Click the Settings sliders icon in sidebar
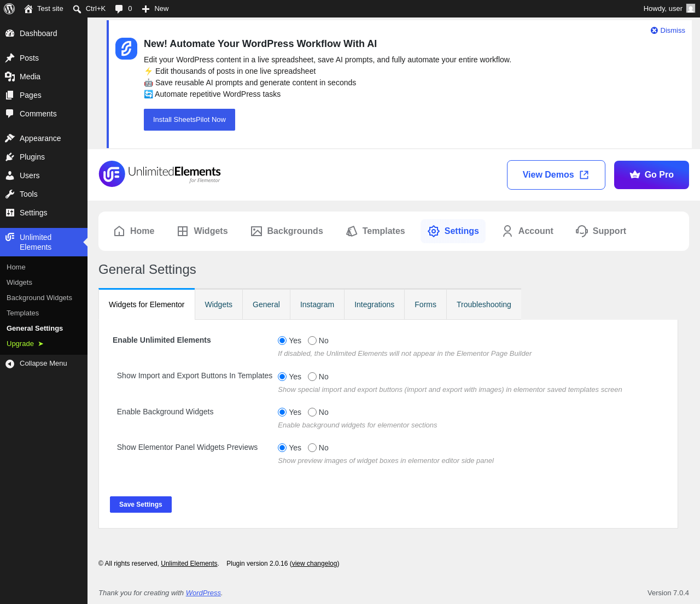 pyautogui.click(x=10, y=213)
